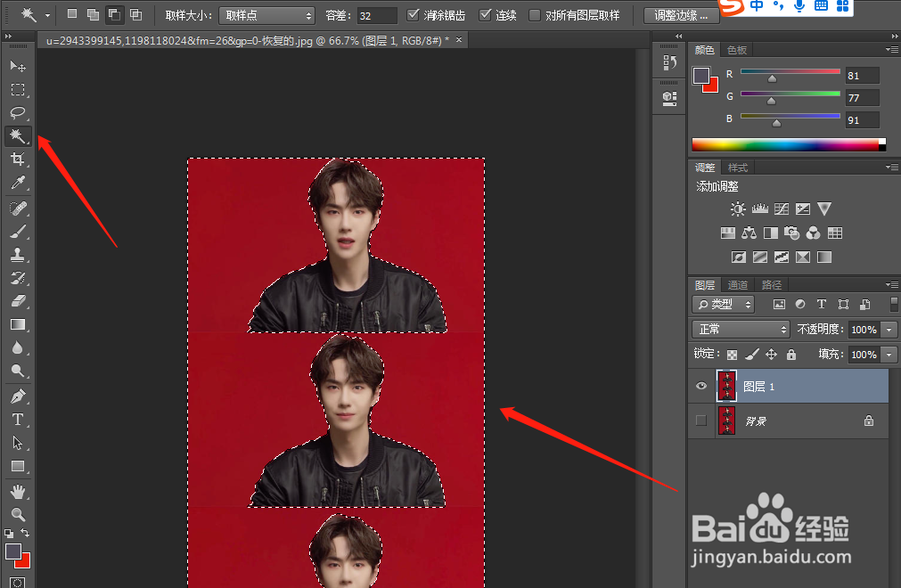Swap foreground and background colors
Image resolution: width=901 pixels, height=588 pixels.
(x=25, y=533)
